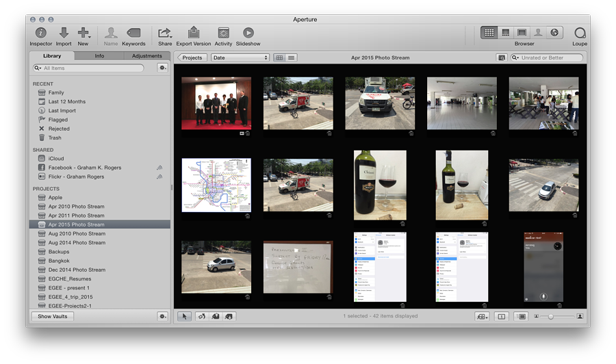Open vault gear action menu
Viewport: 616px width, 364px height.
(162, 316)
